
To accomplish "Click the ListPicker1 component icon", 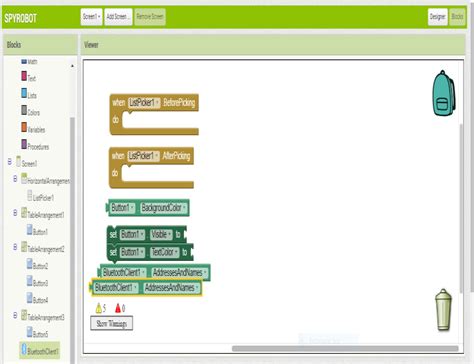I will [30, 195].
